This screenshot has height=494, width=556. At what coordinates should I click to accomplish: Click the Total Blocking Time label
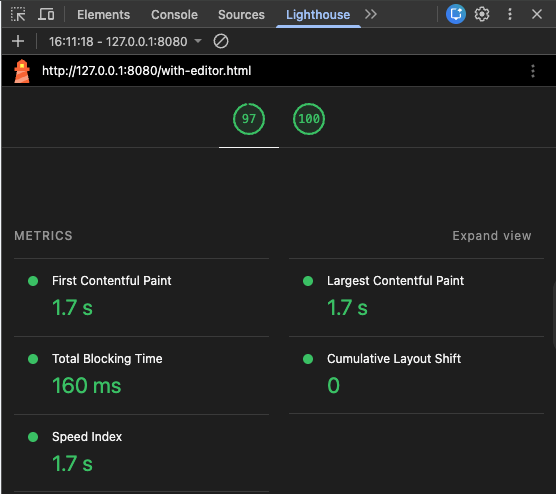pyautogui.click(x=107, y=359)
